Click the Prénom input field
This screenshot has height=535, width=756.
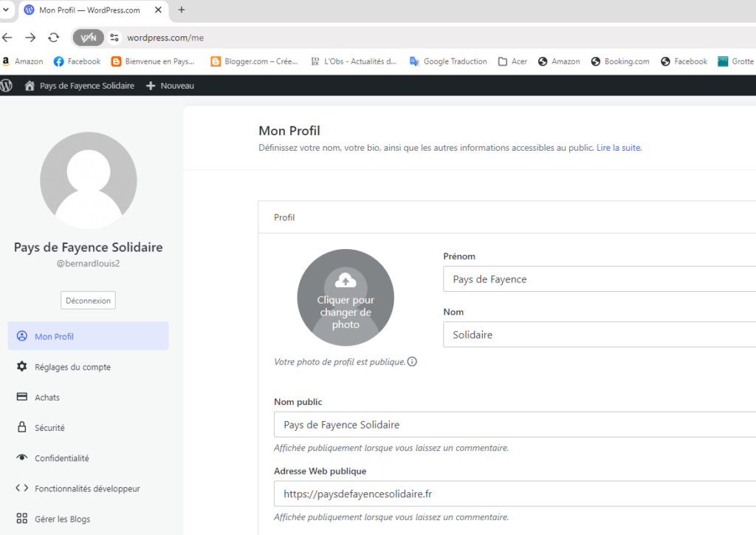point(598,279)
